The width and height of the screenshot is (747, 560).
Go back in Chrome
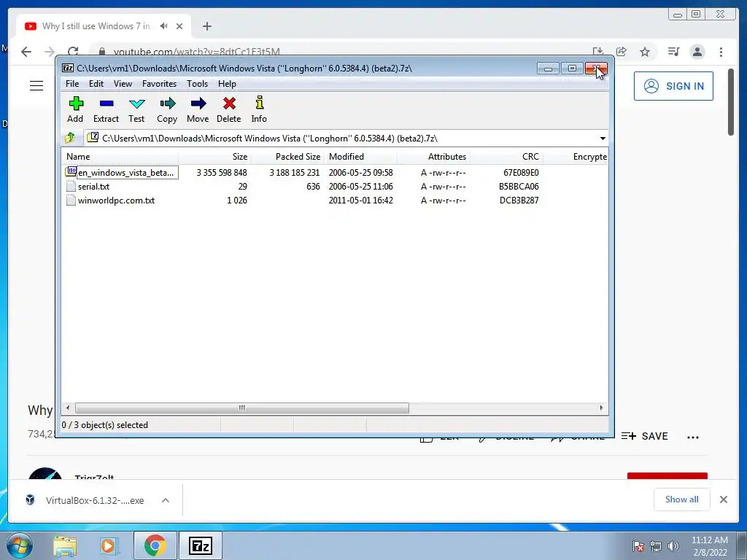coord(26,52)
